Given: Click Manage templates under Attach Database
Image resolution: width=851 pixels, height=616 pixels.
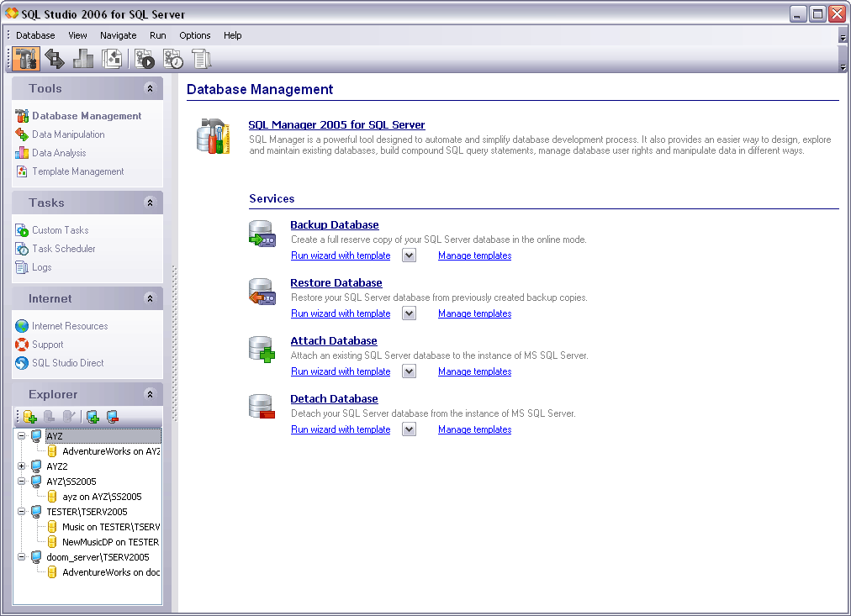Looking at the screenshot, I should click(x=474, y=371).
